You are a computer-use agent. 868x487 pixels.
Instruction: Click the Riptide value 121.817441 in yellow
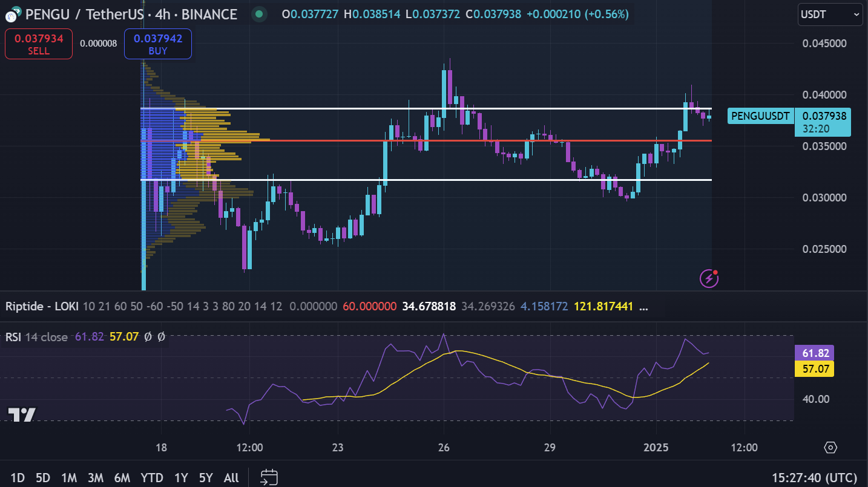point(605,307)
